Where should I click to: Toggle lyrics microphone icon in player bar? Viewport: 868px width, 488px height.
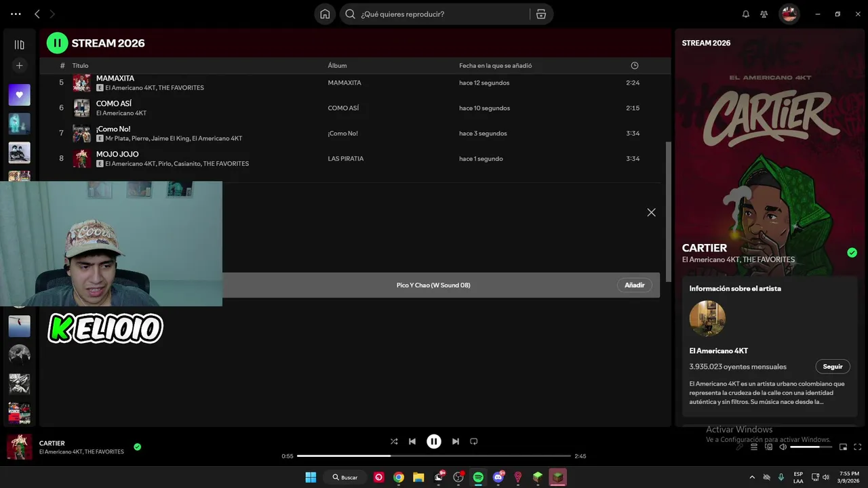[x=740, y=447]
